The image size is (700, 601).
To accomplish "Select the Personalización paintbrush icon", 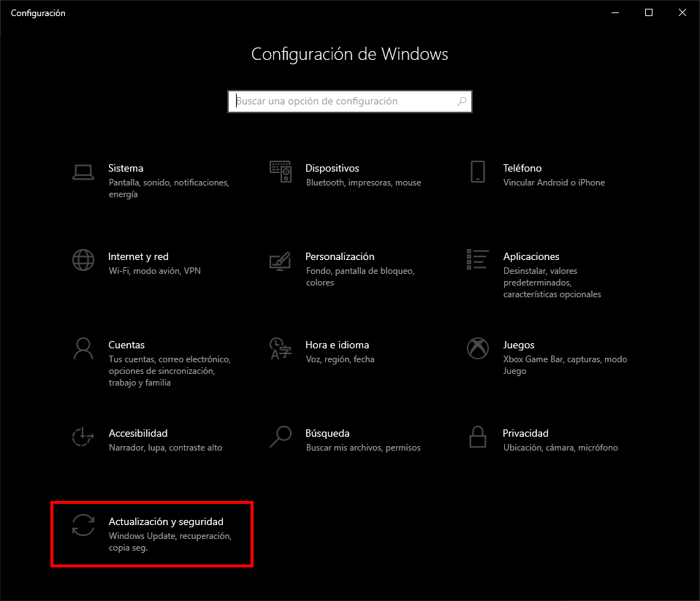I will pyautogui.click(x=280, y=260).
